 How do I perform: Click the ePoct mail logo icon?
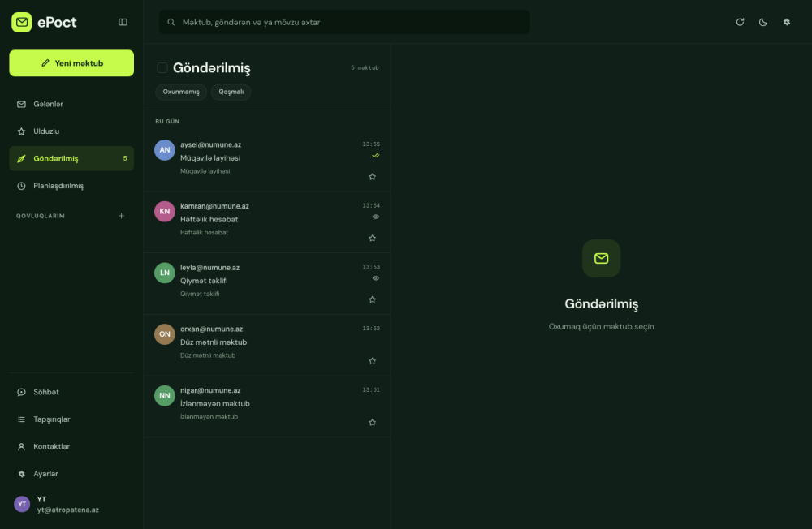[x=22, y=22]
